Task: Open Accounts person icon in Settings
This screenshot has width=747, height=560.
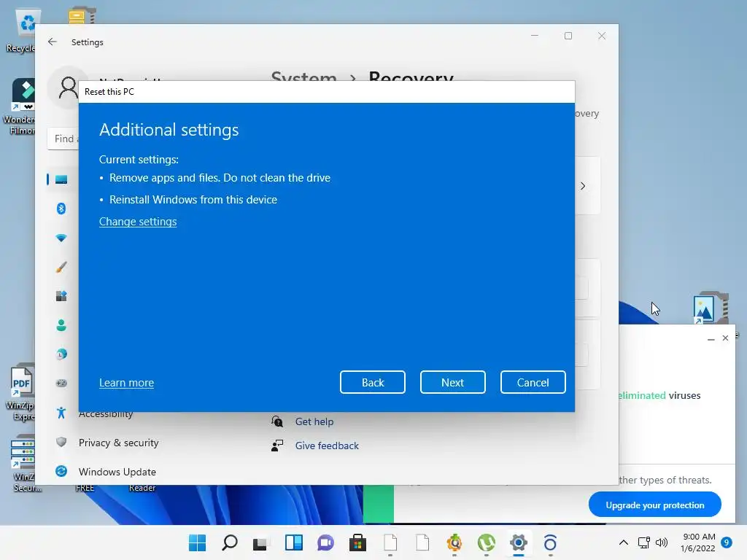Action: tap(61, 325)
